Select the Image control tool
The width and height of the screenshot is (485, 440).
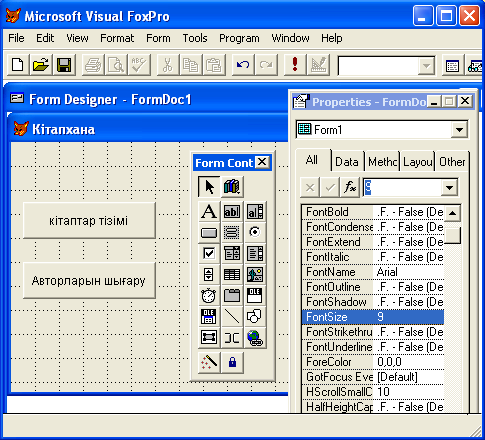point(255,275)
